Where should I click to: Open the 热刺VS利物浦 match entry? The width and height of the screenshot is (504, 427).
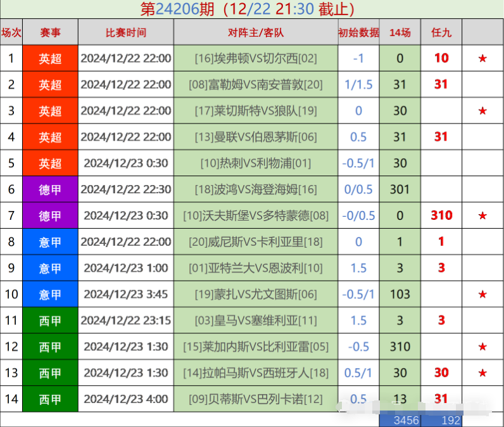pyautogui.click(x=255, y=163)
